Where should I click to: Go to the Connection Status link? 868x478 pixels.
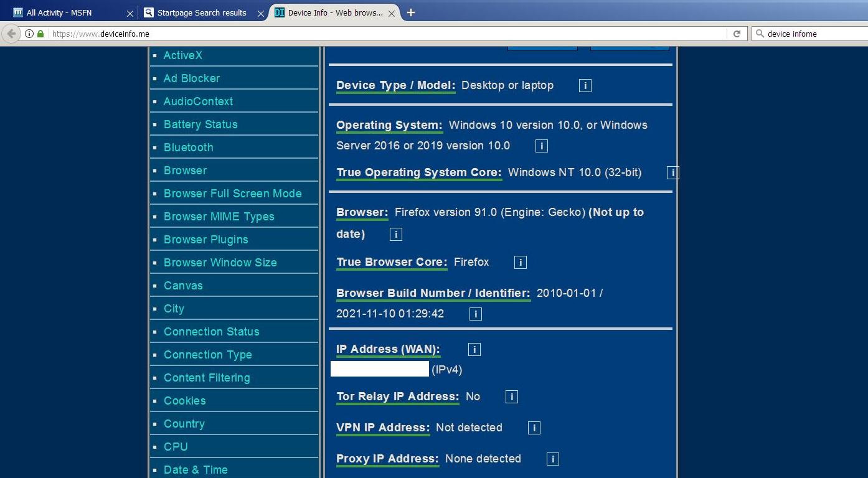(x=211, y=332)
